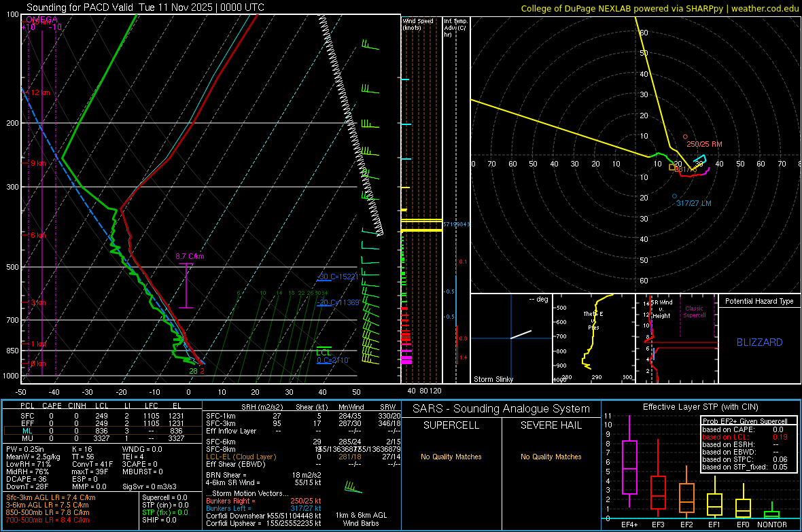Click the 'Wind Speed (knots)' panel header
Viewport: 802px width, 532px height.
[x=418, y=24]
